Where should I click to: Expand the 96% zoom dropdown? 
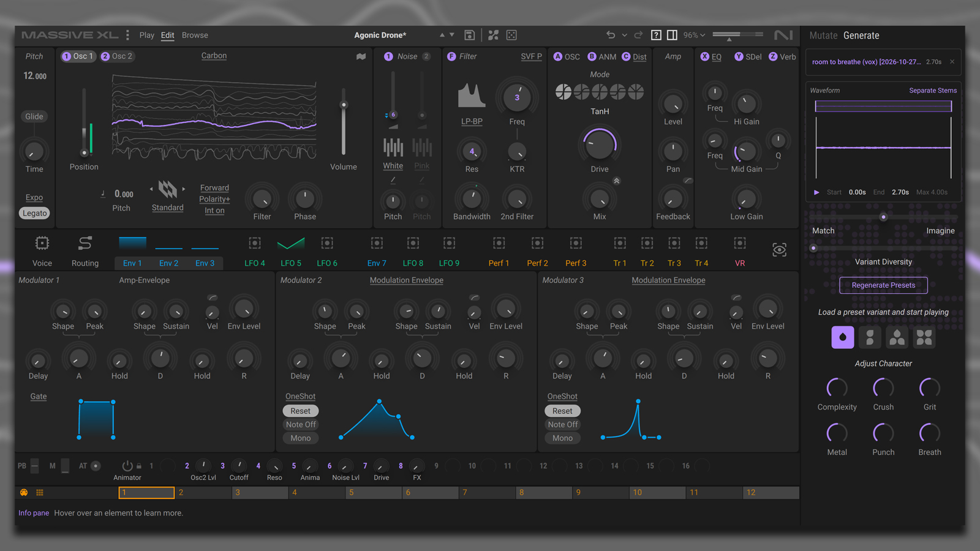coord(695,35)
